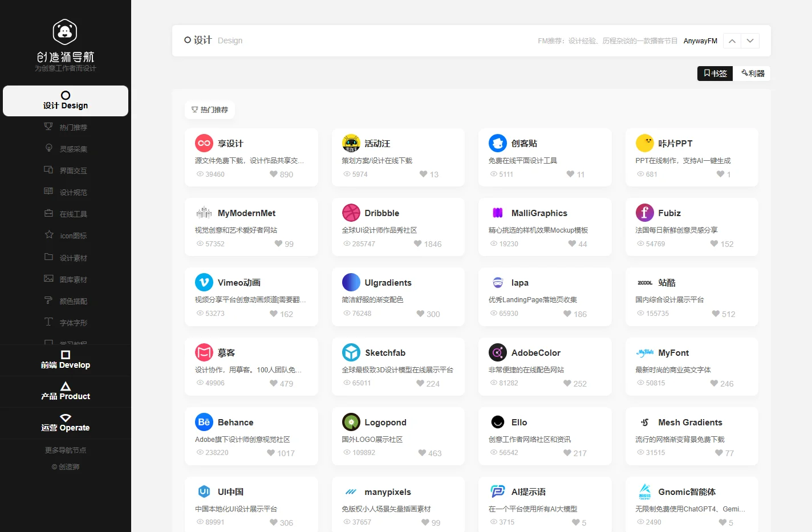Open the AnywayFM link
The height and width of the screenshot is (532, 812).
700,41
